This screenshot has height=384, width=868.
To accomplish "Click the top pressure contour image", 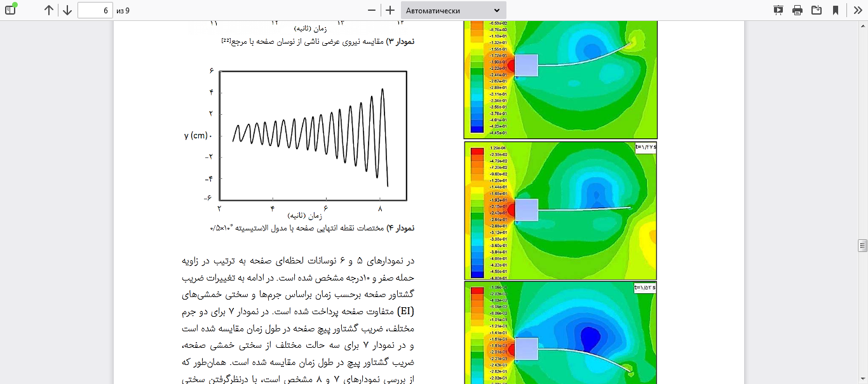I will pyautogui.click(x=560, y=79).
